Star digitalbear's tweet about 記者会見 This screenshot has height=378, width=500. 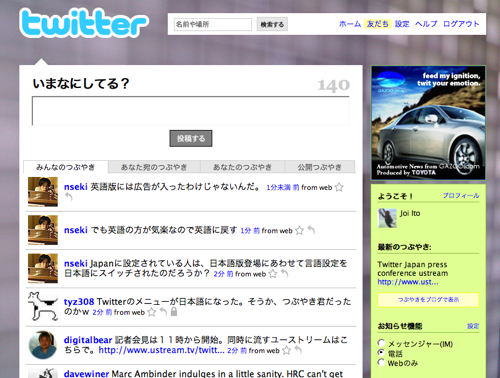click(286, 351)
